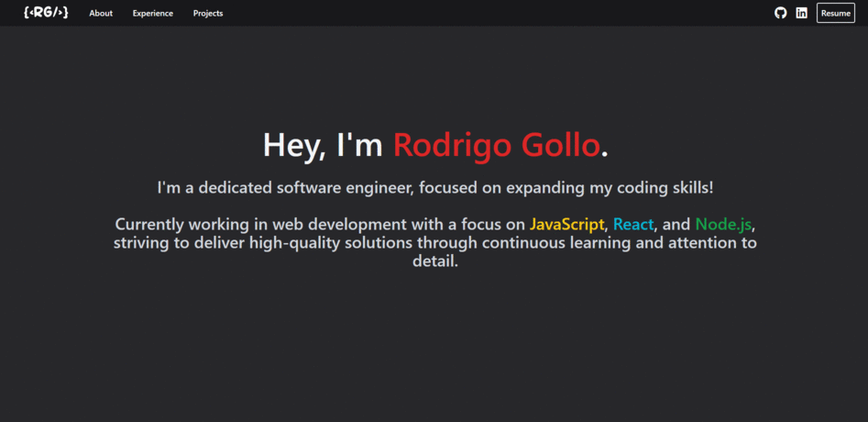
Task: Click the {RG/} logo in navbar
Action: 46,13
